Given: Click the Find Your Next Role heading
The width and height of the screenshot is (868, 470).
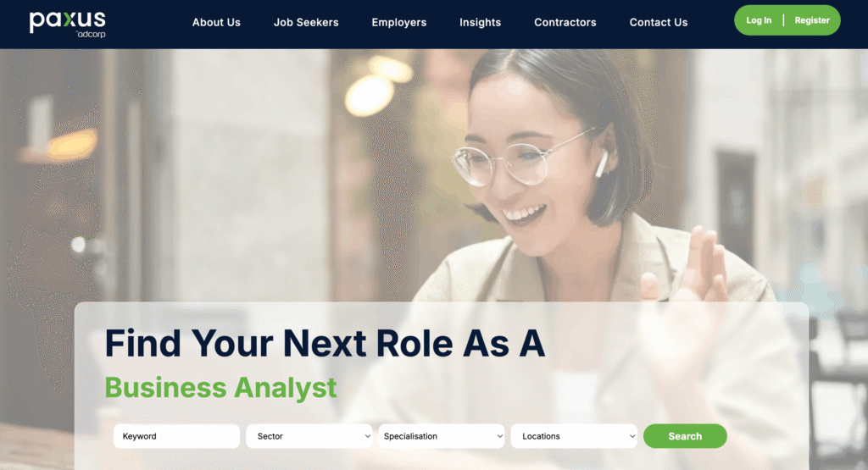Looking at the screenshot, I should pyautogui.click(x=325, y=343).
